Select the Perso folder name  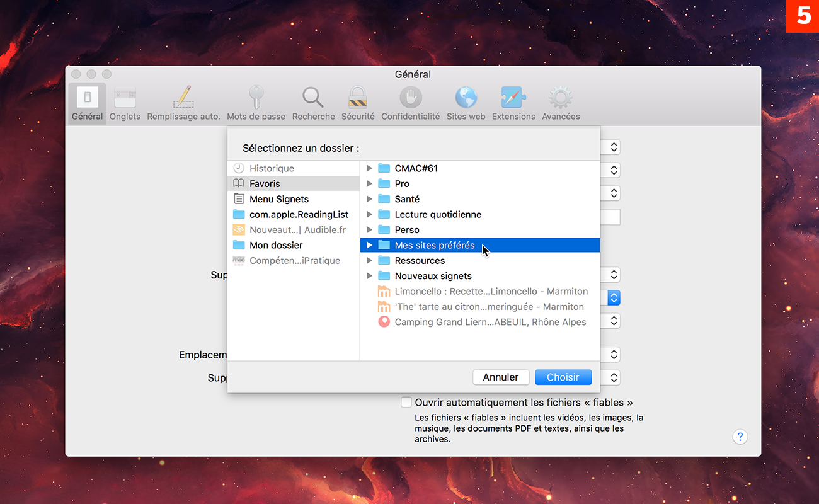tap(407, 230)
